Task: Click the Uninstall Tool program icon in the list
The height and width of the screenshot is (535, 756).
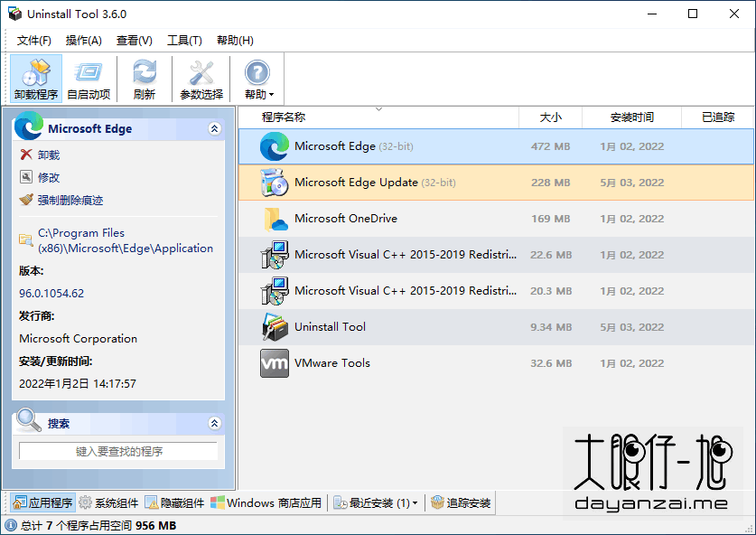Action: 275,327
